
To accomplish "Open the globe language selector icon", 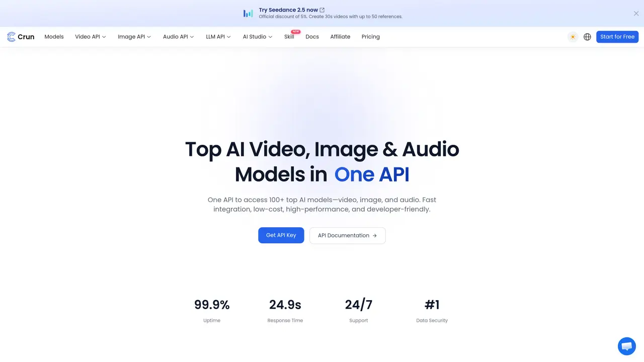I will pos(587,37).
